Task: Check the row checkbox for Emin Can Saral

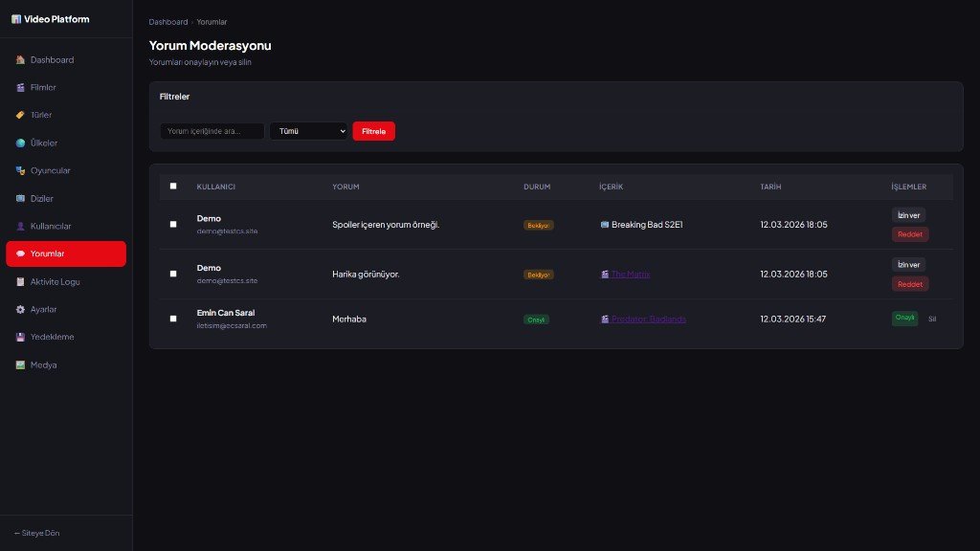Action: pos(173,319)
